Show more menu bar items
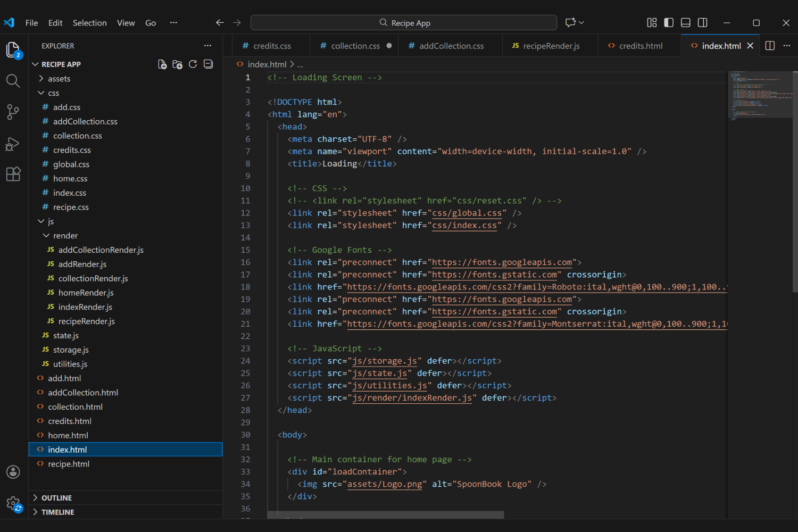 click(x=173, y=23)
